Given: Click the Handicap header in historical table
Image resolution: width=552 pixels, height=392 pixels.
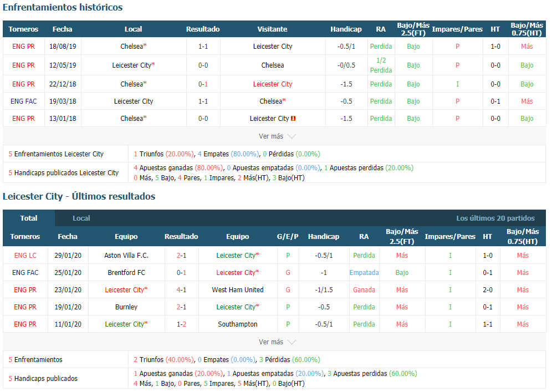Looking at the screenshot, I should tap(346, 29).
